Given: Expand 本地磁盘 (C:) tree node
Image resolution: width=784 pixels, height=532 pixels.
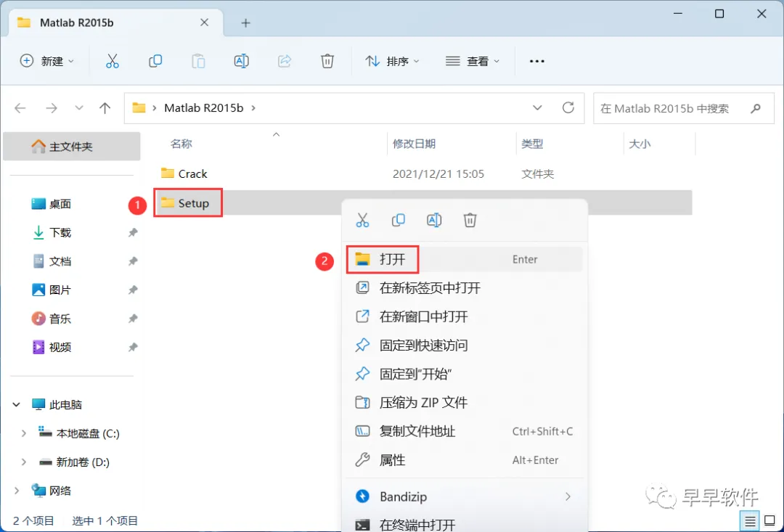Looking at the screenshot, I should coord(23,433).
